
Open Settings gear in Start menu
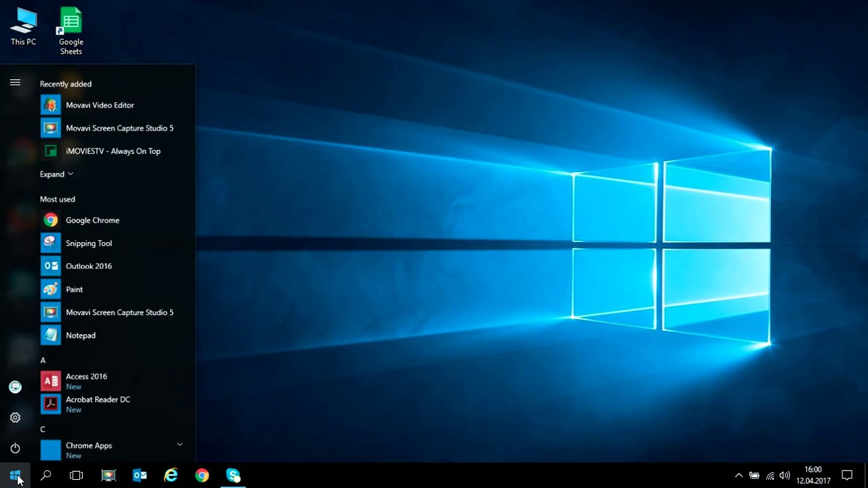click(15, 418)
